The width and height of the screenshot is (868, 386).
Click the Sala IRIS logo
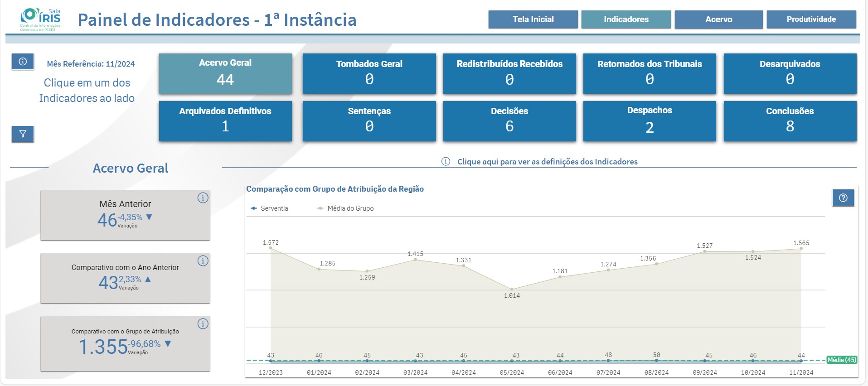[40, 19]
